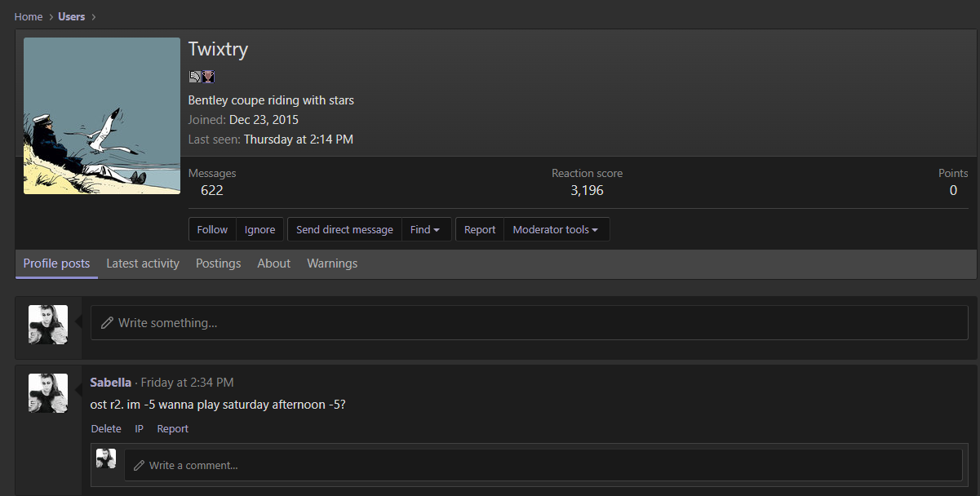Screen dimensions: 980x496
Task: Open Twixtry's large profile avatar
Action: click(102, 116)
